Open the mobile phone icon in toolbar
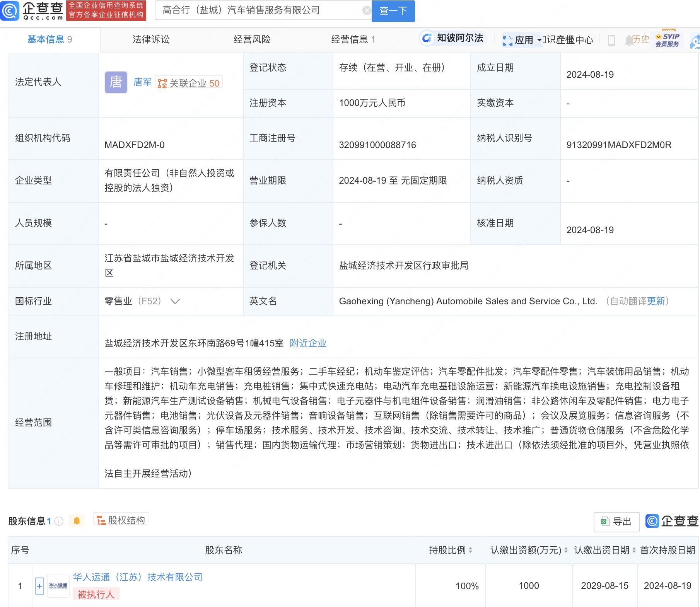The image size is (700, 607). pyautogui.click(x=611, y=40)
